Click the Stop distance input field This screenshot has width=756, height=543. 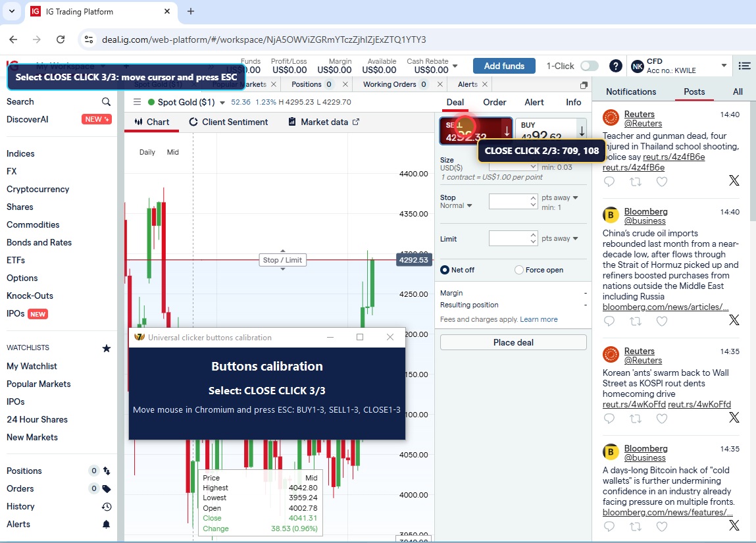[513, 201]
